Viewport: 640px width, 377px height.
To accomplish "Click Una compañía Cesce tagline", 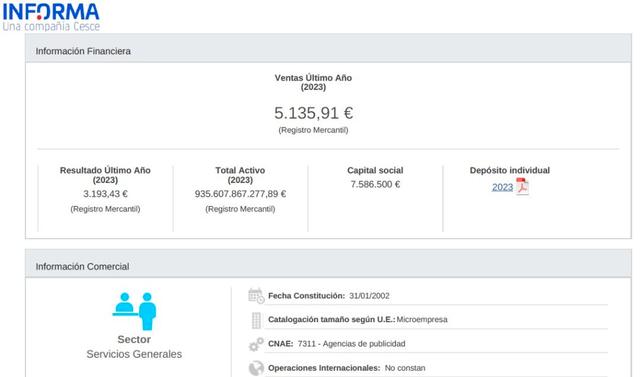I will pyautogui.click(x=51, y=27).
